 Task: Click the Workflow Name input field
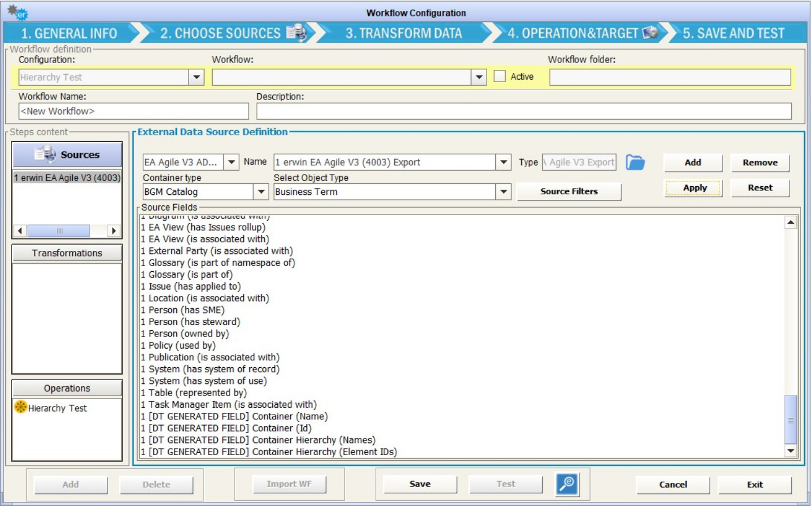click(x=134, y=111)
